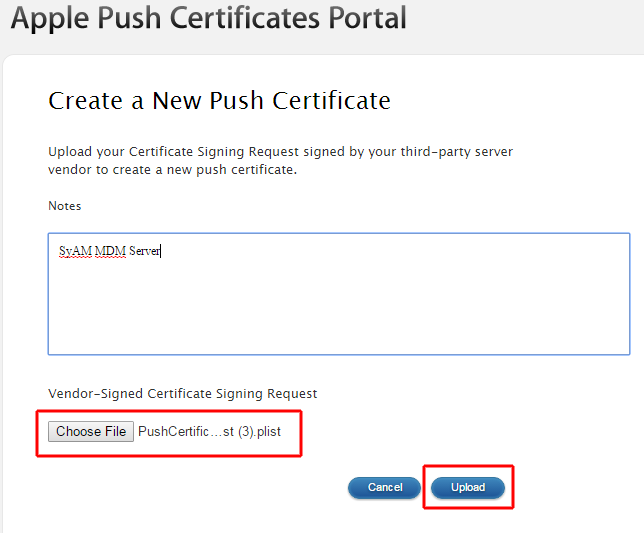Screen dimensions: 644x533
Task: Click the Vendor-Signed Certificate Signing Request label
Action: pos(182,394)
